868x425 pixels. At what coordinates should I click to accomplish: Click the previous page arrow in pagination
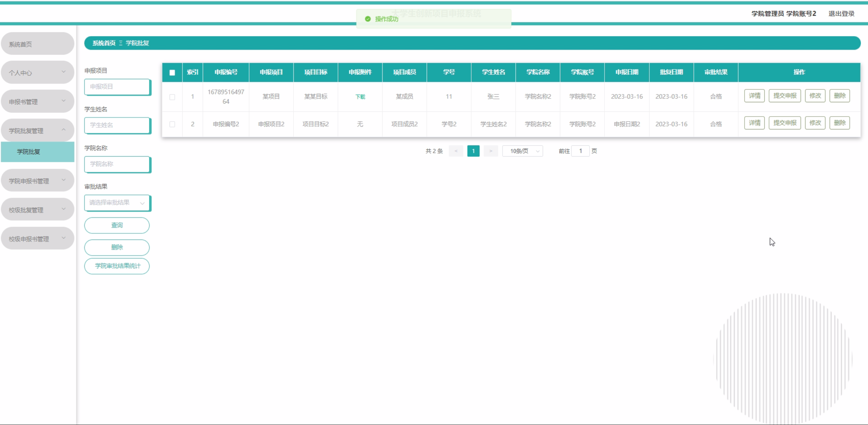click(456, 151)
